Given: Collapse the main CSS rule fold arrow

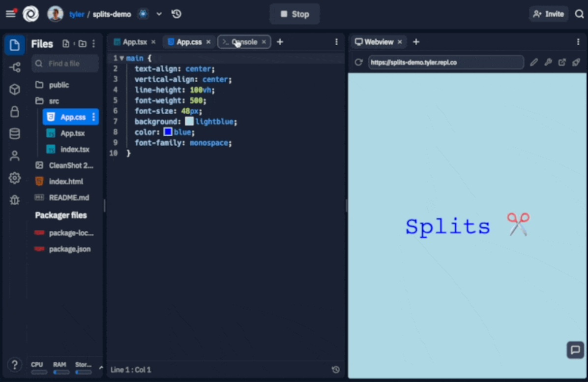Looking at the screenshot, I should pyautogui.click(x=122, y=58).
